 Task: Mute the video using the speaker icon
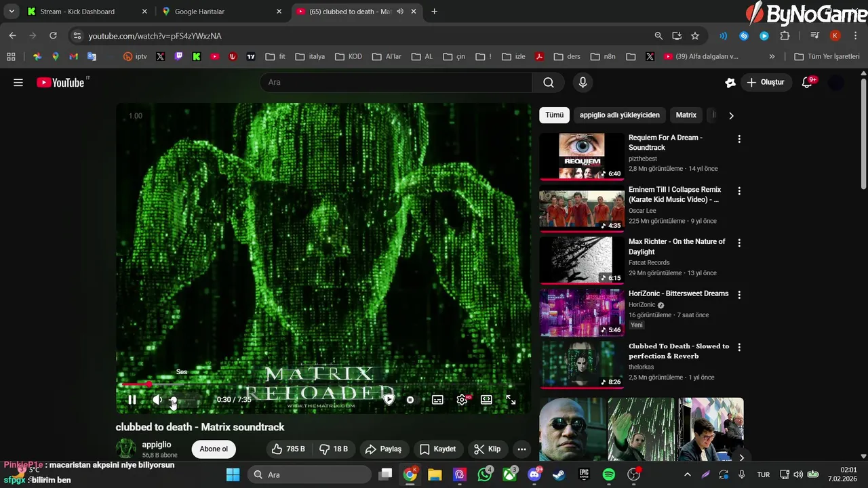click(157, 400)
